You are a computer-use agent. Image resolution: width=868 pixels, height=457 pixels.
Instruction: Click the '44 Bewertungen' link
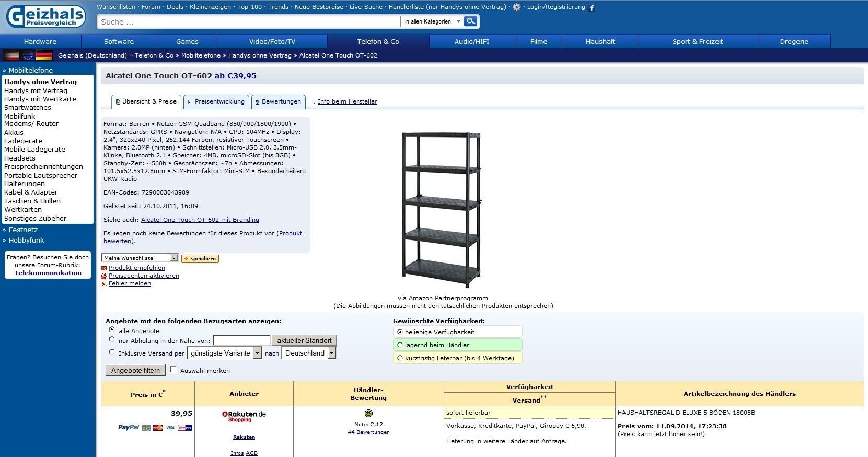(x=368, y=432)
